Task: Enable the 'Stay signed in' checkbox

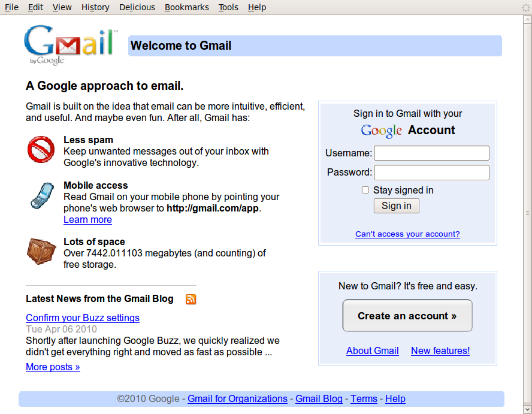Action: (365, 190)
